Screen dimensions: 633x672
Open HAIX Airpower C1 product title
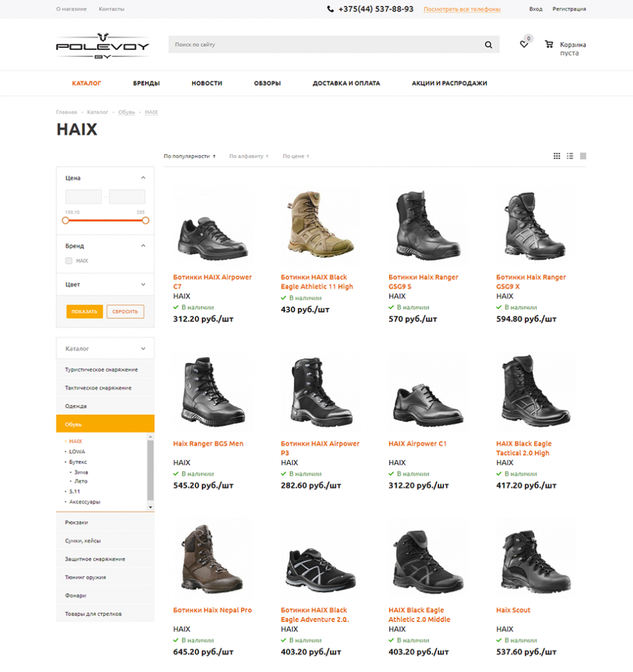pyautogui.click(x=418, y=444)
